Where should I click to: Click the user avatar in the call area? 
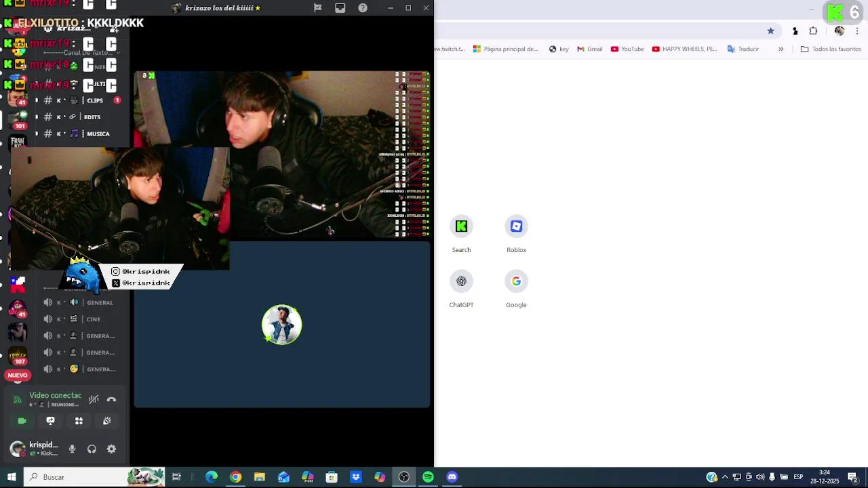(281, 325)
